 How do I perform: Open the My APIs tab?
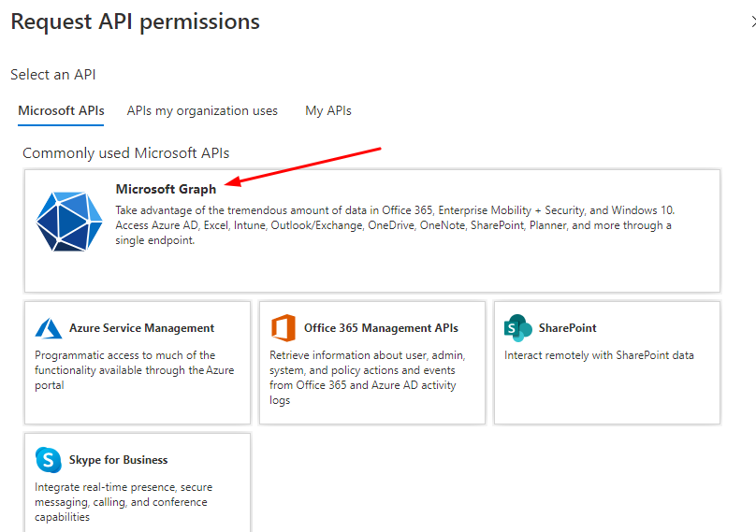pyautogui.click(x=328, y=111)
